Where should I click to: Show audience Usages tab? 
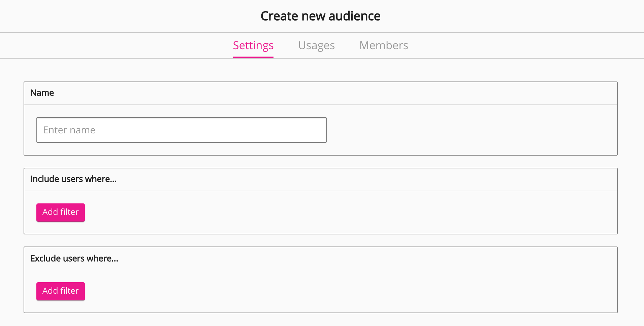coord(316,45)
